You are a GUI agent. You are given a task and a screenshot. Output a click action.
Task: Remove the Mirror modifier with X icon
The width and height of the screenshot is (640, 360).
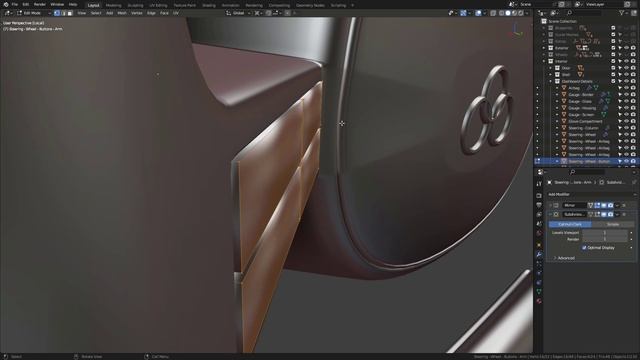(624, 205)
